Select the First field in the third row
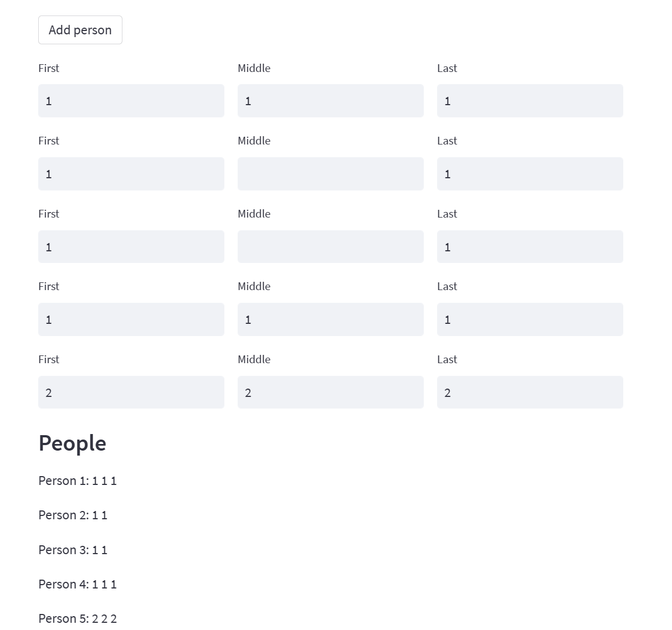Image resolution: width=672 pixels, height=630 pixels. tap(131, 247)
